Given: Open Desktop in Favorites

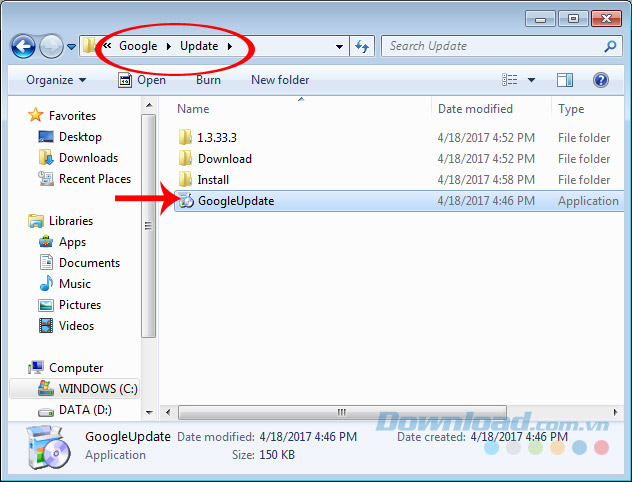Looking at the screenshot, I should [x=70, y=137].
